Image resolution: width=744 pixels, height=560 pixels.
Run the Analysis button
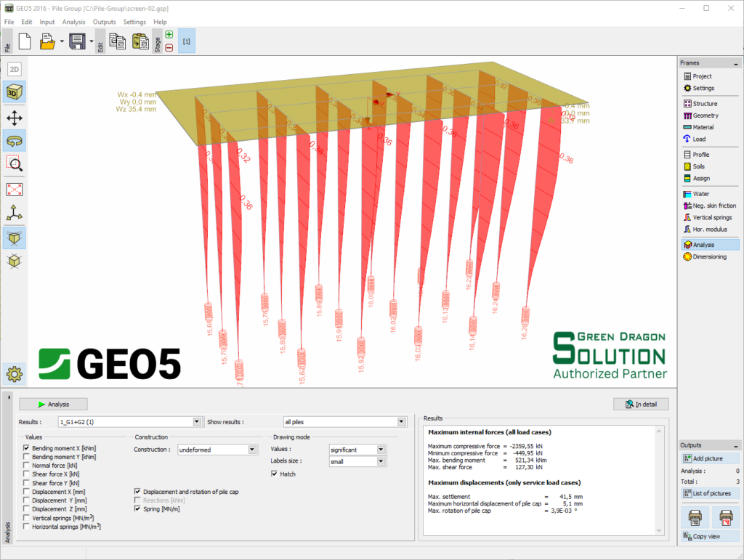coord(54,404)
